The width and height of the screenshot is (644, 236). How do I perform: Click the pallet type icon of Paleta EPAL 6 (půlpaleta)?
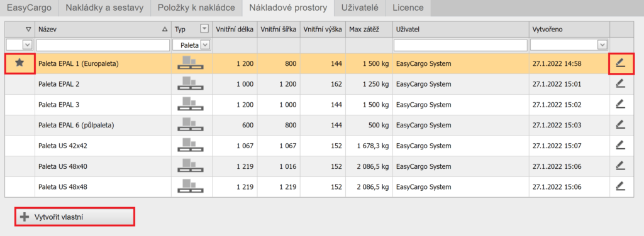[191, 125]
